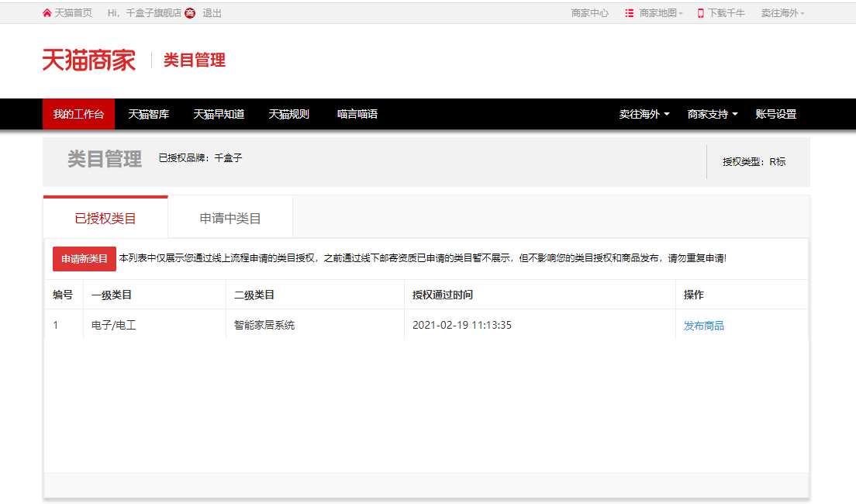The image size is (856, 504).
Task: Open 喵言喵语 in the navigation bar
Action: [357, 114]
